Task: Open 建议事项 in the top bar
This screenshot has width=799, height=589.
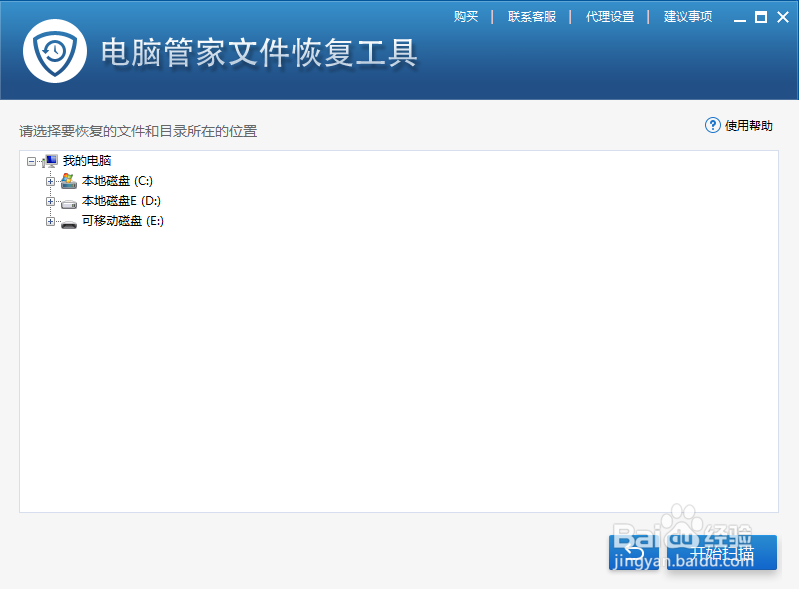Action: (687, 17)
